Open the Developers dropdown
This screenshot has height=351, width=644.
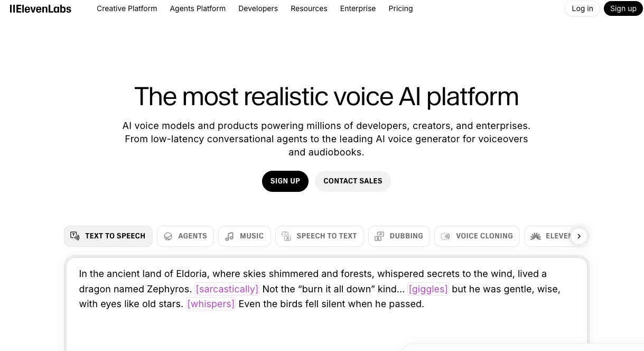pos(258,8)
